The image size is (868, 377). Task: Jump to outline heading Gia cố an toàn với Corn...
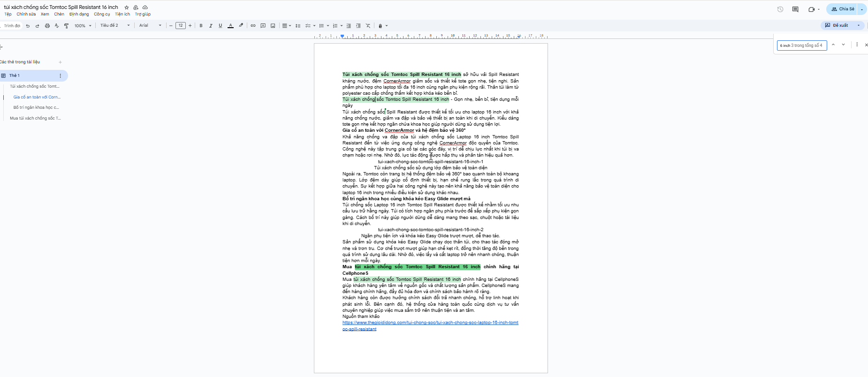(37, 97)
